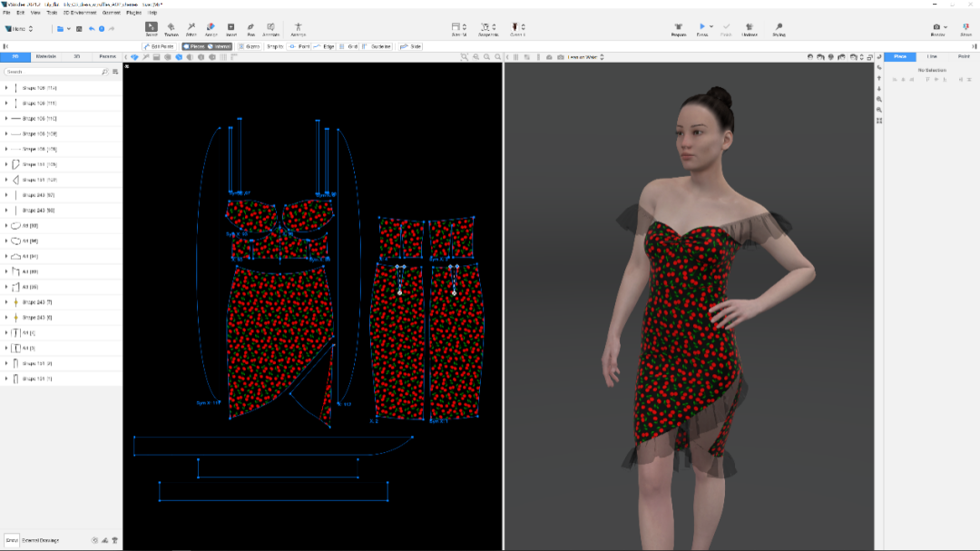This screenshot has height=551, width=980.
Task: Select the Select tool in toolbar
Action: [152, 28]
